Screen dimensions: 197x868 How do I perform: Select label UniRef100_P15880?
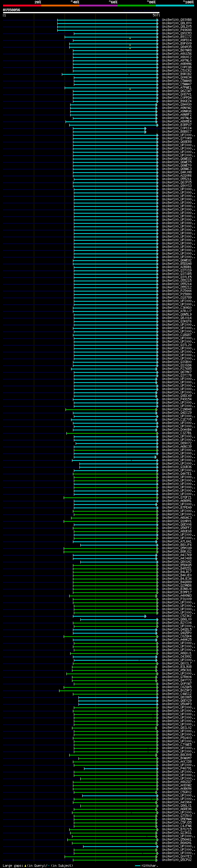177,294
